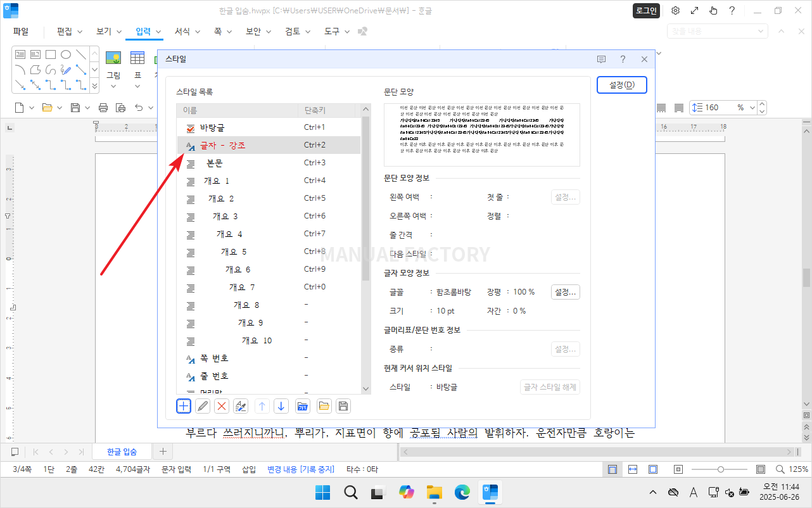The height and width of the screenshot is (508, 812).
Task: Click the fit-page view icon in status bar
Action: tap(653, 469)
